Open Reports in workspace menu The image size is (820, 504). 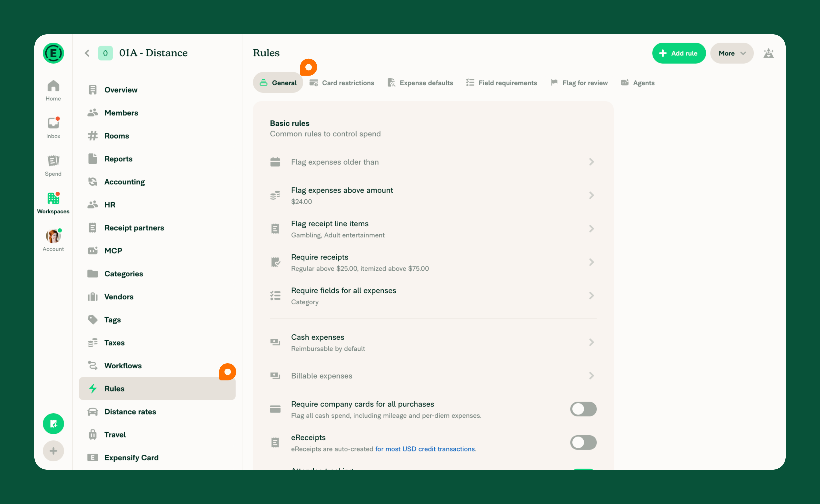(x=157, y=159)
